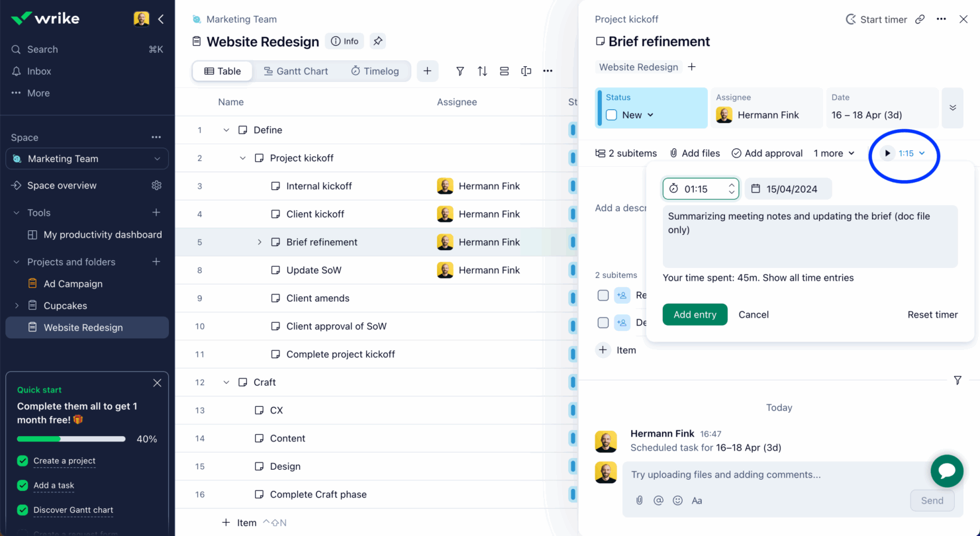The width and height of the screenshot is (980, 536).
Task: Switch to the Table view tab
Action: (x=222, y=71)
